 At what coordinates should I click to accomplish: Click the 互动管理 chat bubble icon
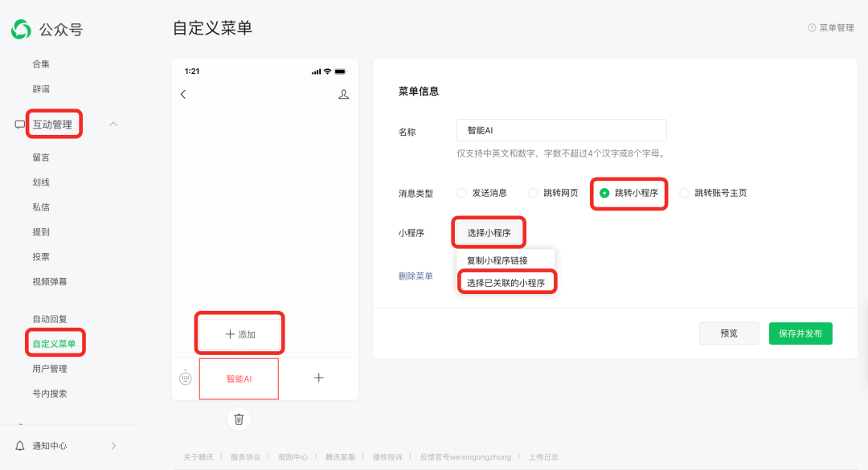click(x=19, y=125)
